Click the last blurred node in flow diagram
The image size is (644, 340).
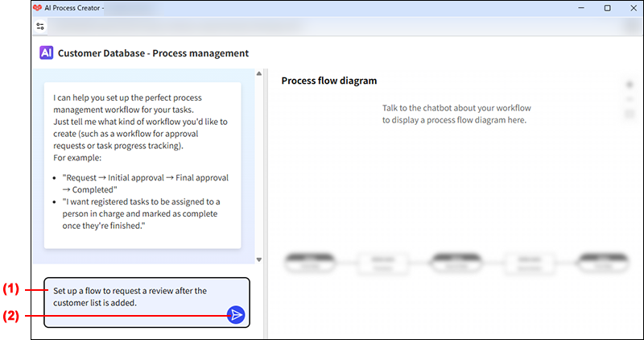(x=600, y=262)
